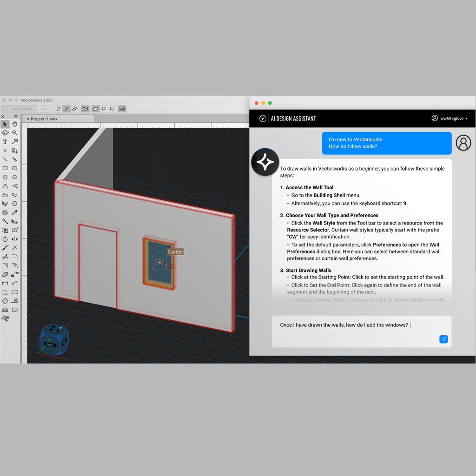Open the wwhiteglove account dropdown
The width and height of the screenshot is (476, 476).
point(450,119)
